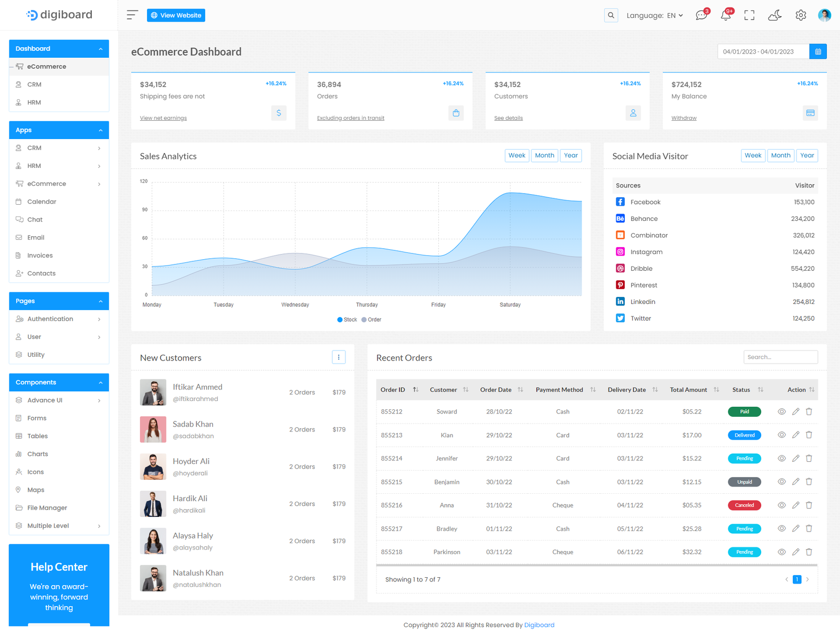View order 855216 using eye icon
The height and width of the screenshot is (635, 840).
pyautogui.click(x=781, y=505)
